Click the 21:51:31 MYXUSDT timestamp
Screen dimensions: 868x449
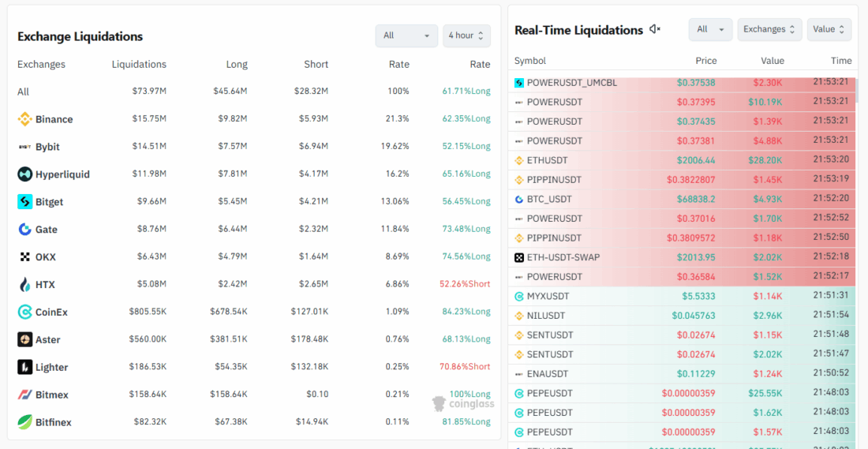(x=831, y=296)
